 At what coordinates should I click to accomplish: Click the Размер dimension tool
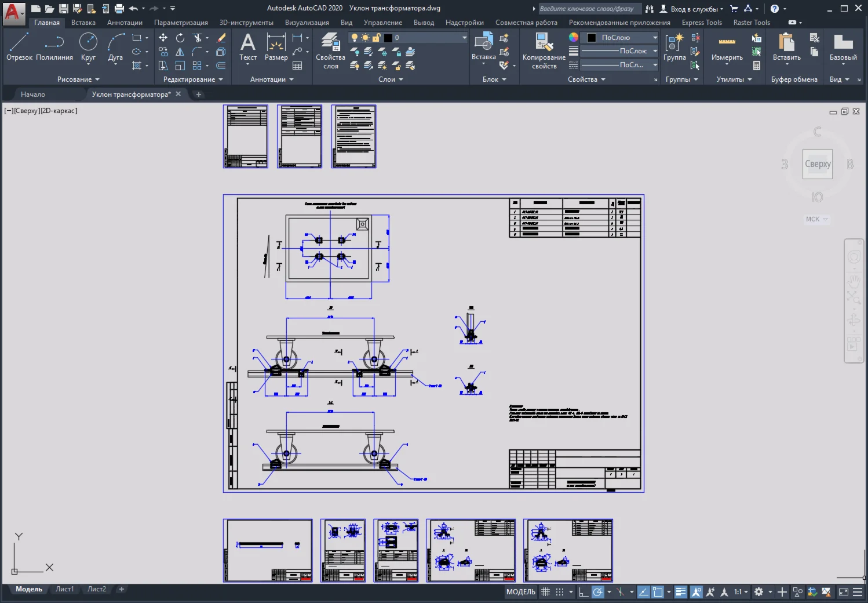coord(276,47)
